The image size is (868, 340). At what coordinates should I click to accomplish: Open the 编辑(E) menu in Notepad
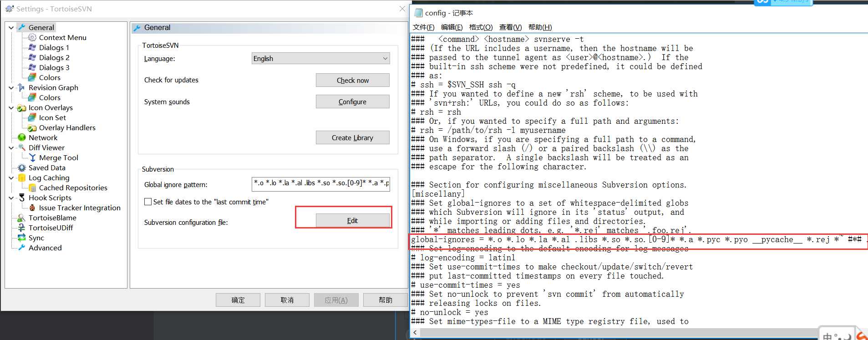pyautogui.click(x=452, y=27)
